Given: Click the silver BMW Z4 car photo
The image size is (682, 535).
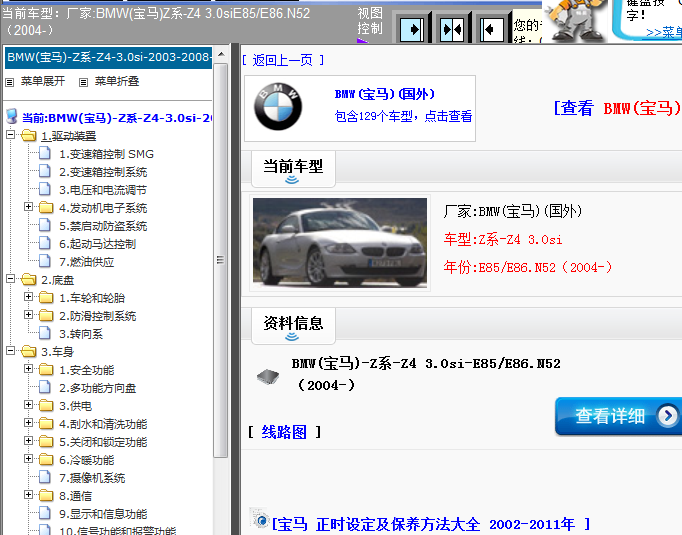Looking at the screenshot, I should [340, 243].
